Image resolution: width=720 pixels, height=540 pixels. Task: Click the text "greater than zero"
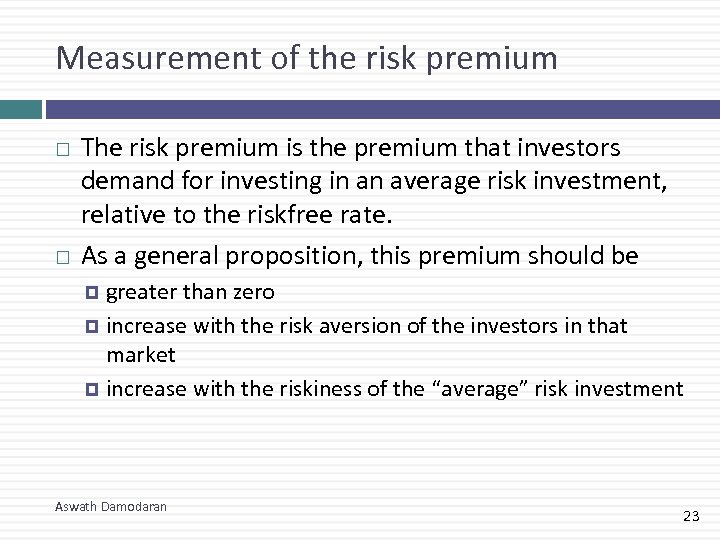190,293
